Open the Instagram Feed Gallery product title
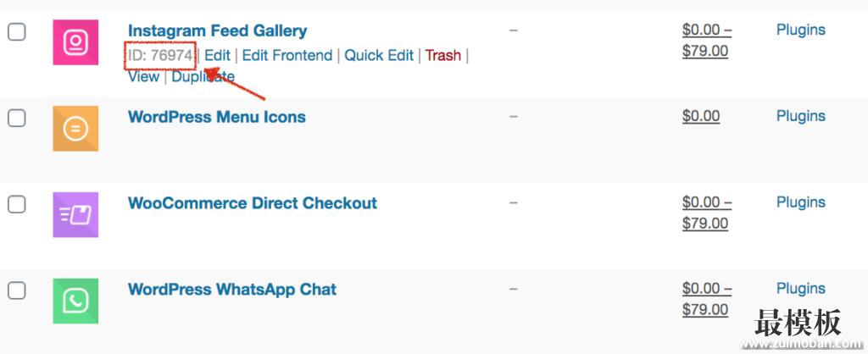The height and width of the screenshot is (354, 868). 218,31
